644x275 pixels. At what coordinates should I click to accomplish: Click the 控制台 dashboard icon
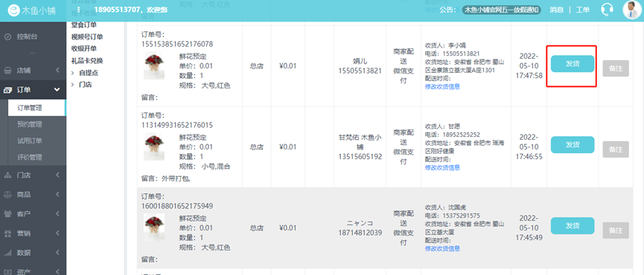(x=7, y=36)
